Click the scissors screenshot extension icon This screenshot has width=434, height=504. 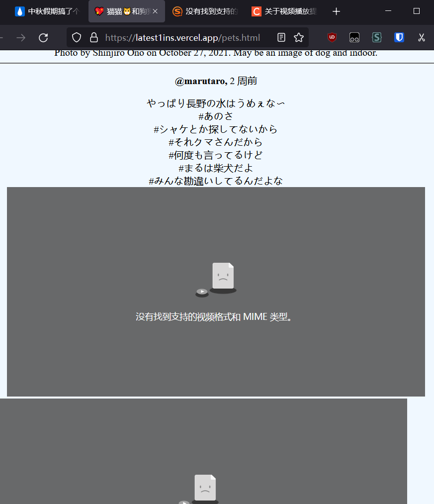click(422, 38)
